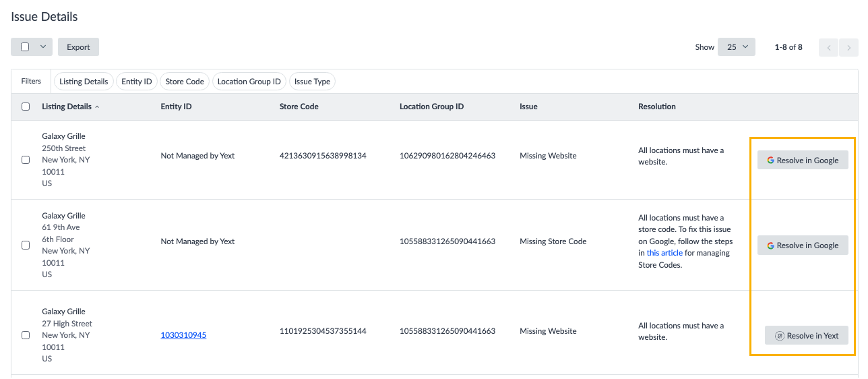Go to next page using right chevron

click(848, 47)
